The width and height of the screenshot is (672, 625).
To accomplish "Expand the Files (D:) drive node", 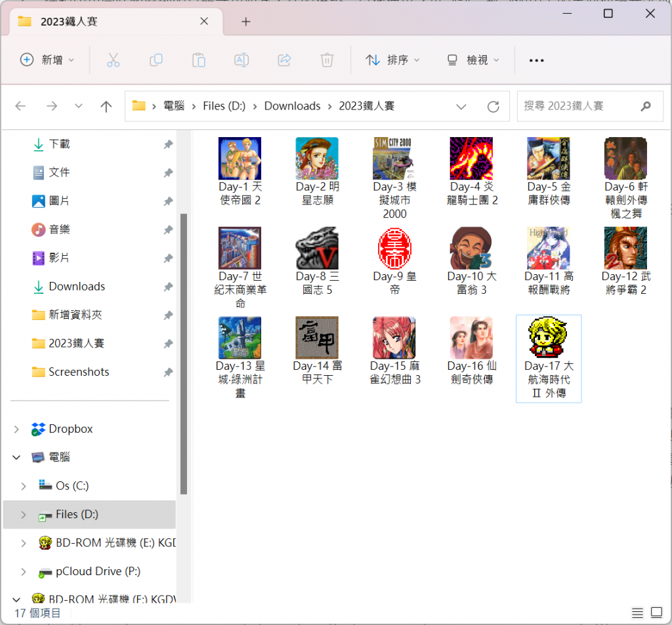I will pyautogui.click(x=24, y=514).
